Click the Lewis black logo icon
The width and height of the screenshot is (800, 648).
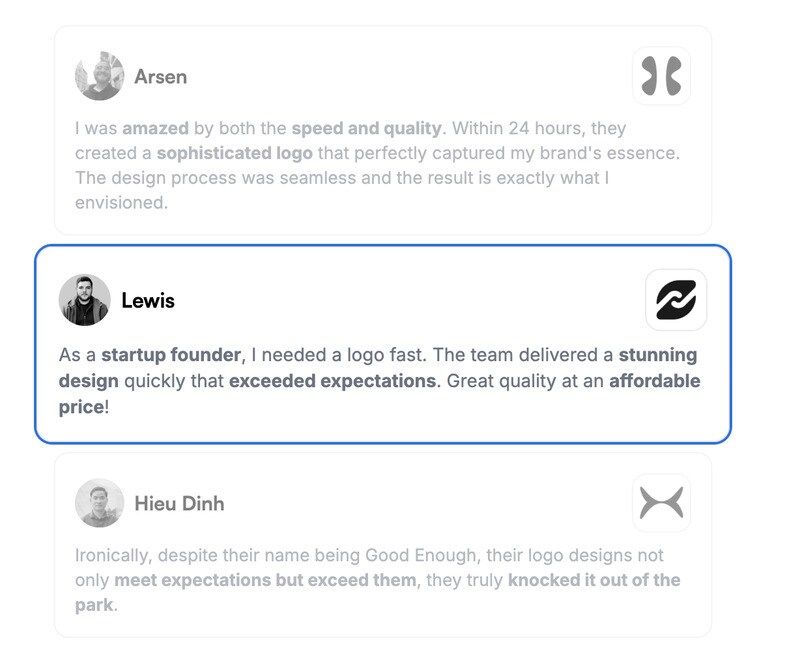pyautogui.click(x=676, y=300)
